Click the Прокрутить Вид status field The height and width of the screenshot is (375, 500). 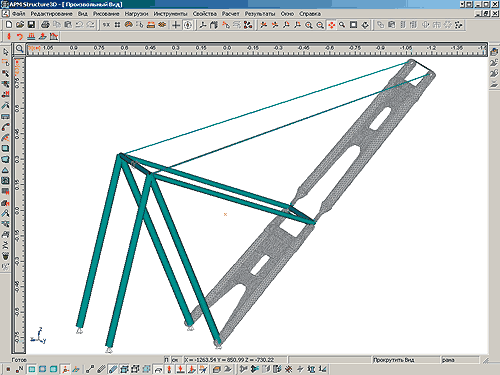tap(406, 360)
